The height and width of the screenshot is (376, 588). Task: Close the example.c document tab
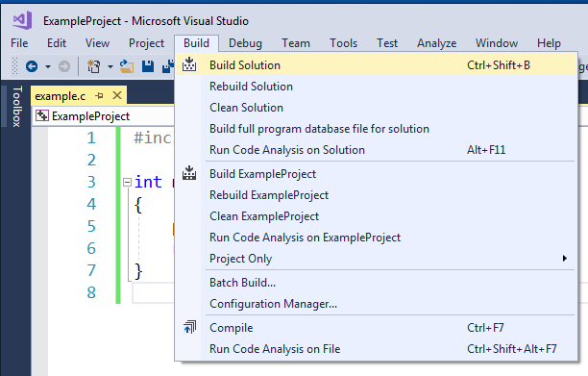point(117,95)
